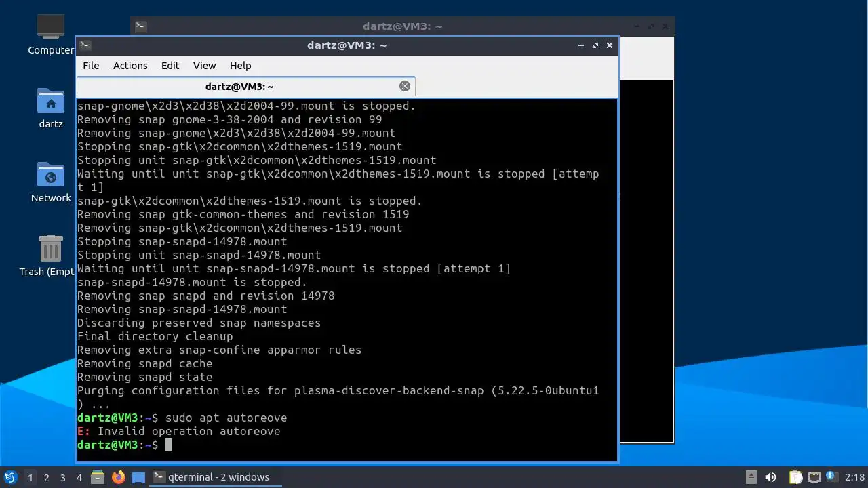Open the clipboard manager tray icon
868x488 pixels.
795,477
